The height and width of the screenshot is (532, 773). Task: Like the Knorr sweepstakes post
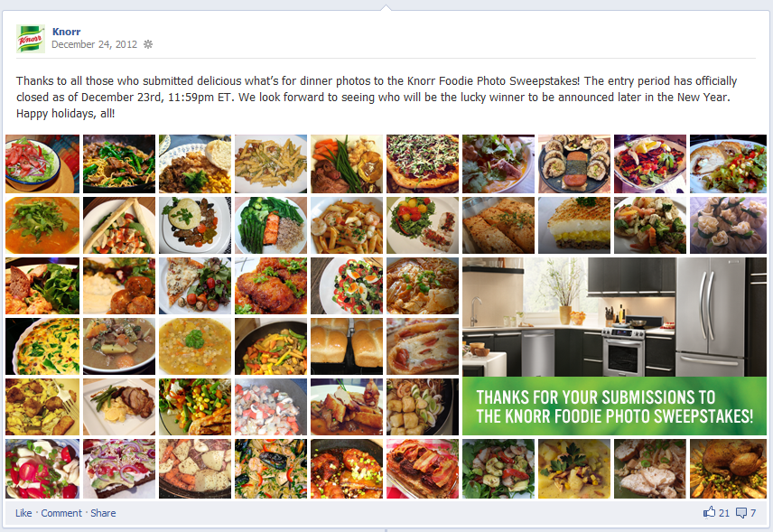23,513
